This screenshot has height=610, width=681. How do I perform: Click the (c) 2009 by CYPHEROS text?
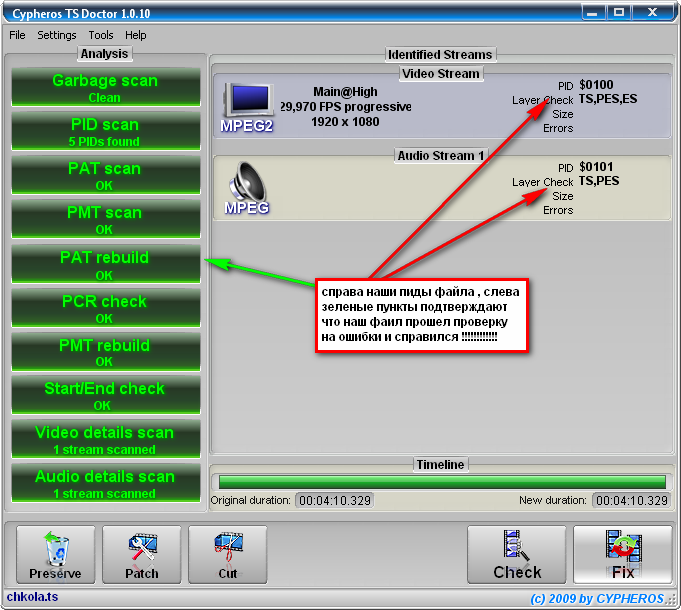click(x=597, y=599)
